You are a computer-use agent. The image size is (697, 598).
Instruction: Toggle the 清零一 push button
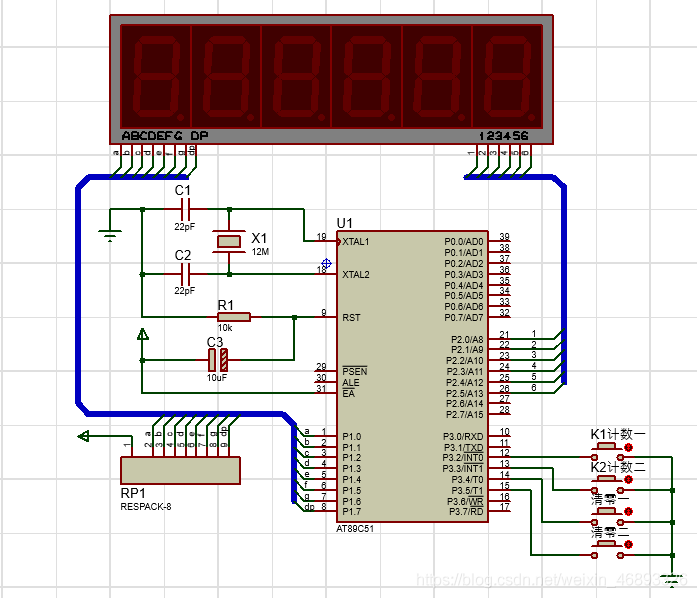point(607,517)
